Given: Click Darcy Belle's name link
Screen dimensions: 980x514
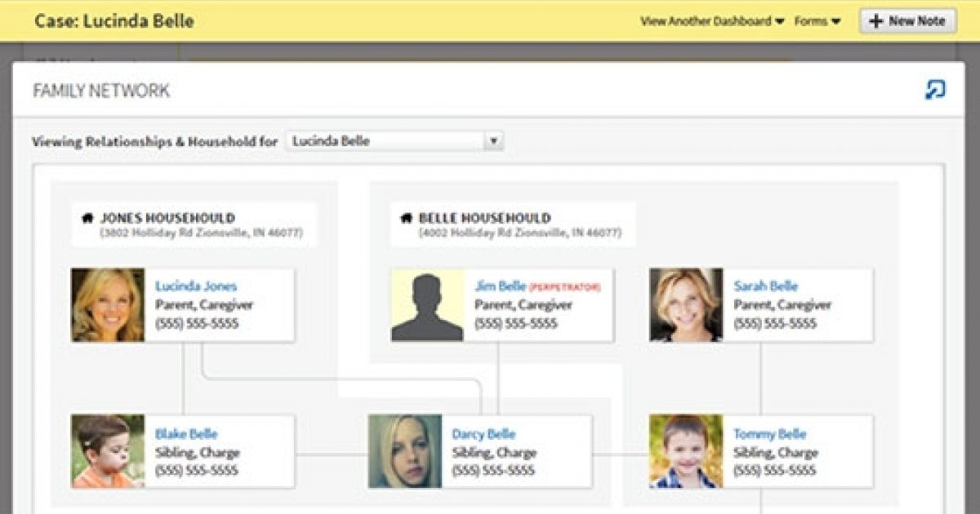Looking at the screenshot, I should pyautogui.click(x=483, y=434).
